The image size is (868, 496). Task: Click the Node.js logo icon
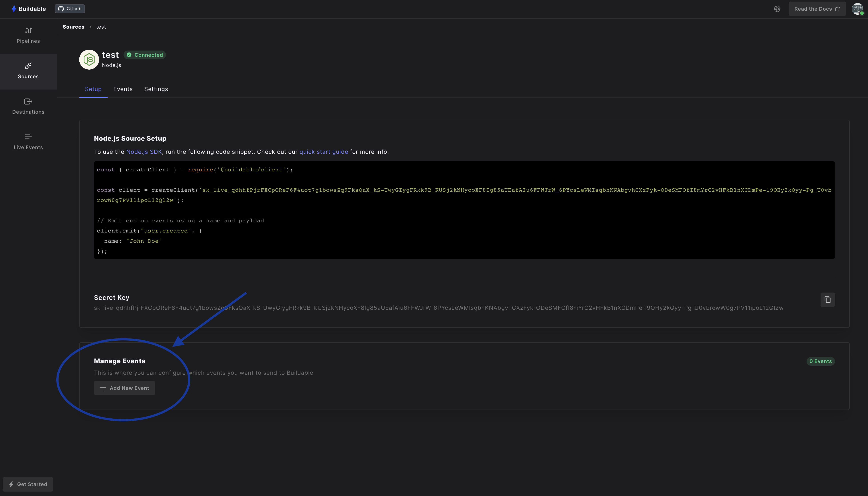pyautogui.click(x=89, y=60)
